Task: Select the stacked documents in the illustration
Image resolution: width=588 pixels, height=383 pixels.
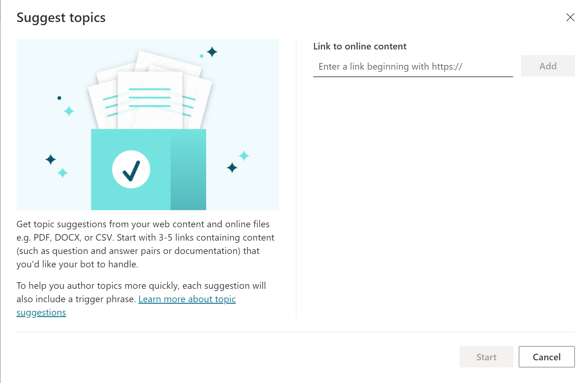Action: click(150, 90)
